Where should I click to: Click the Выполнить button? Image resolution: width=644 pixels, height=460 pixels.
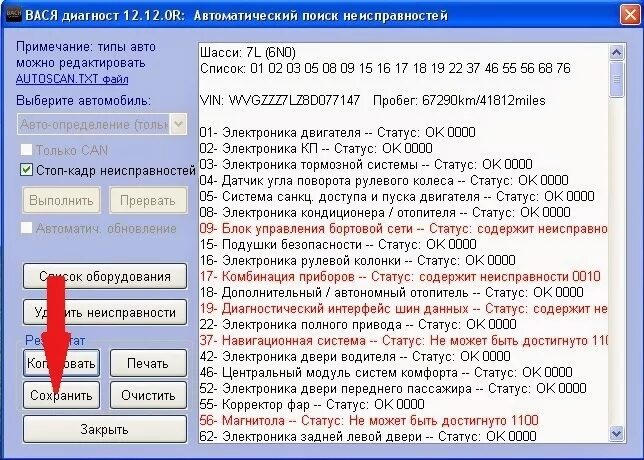(x=62, y=200)
